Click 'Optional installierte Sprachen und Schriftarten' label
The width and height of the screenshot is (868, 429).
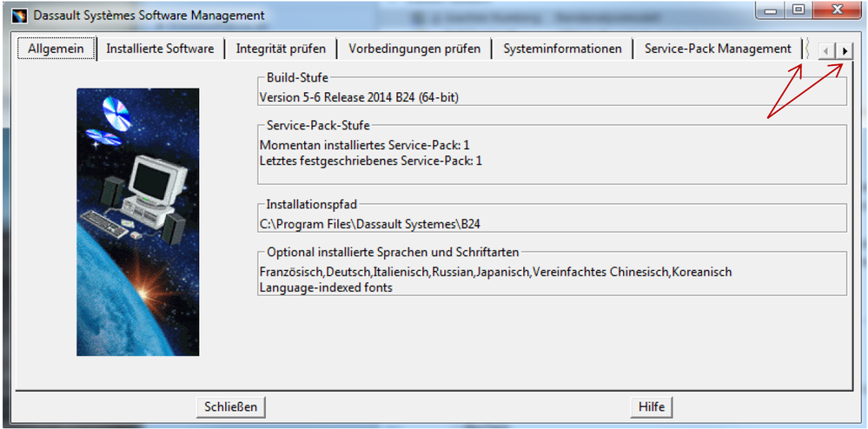(393, 253)
